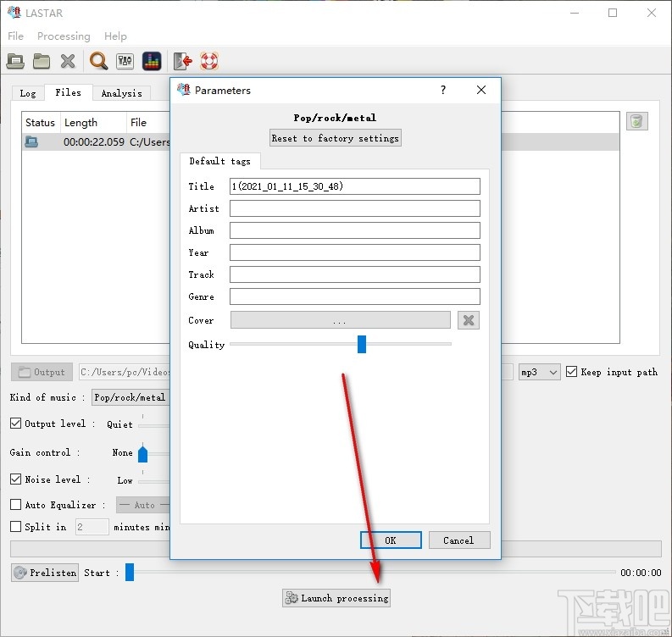Click the Title input field

pos(355,186)
